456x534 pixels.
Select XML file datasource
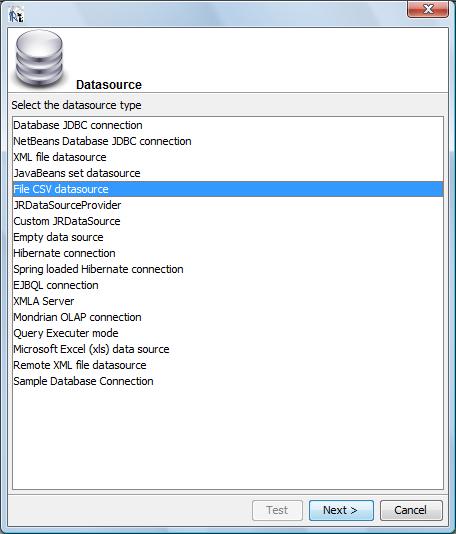pyautogui.click(x=228, y=157)
